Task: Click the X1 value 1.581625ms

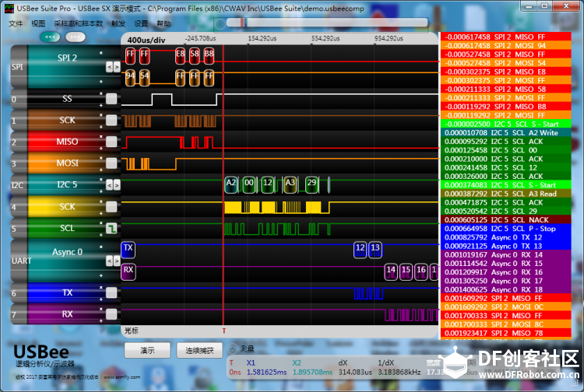Action: tap(266, 373)
